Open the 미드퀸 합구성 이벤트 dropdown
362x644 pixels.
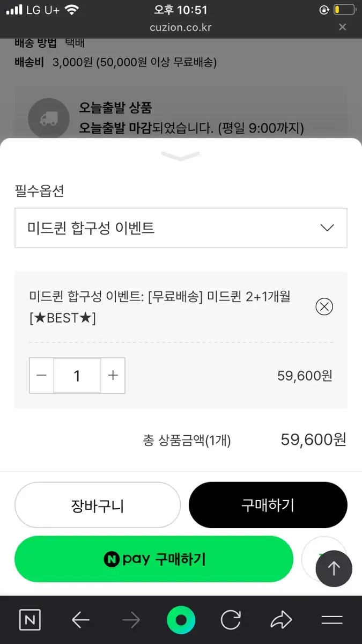pyautogui.click(x=181, y=228)
